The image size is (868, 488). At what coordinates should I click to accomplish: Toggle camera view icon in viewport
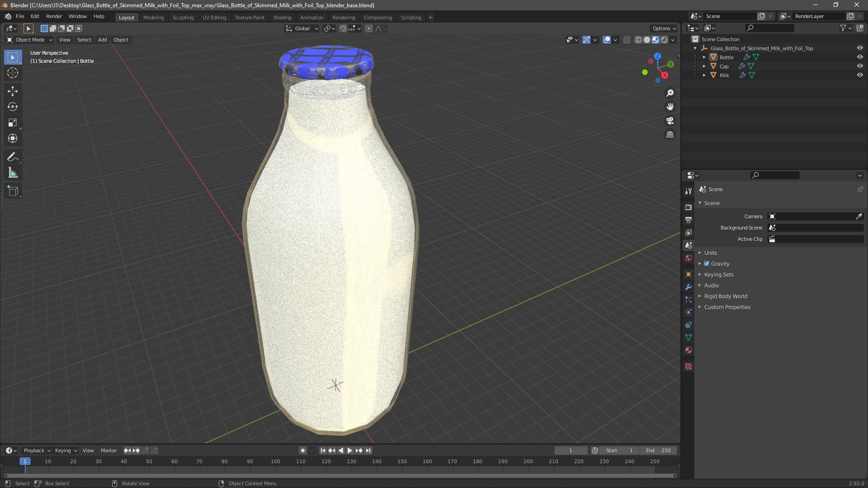(670, 121)
